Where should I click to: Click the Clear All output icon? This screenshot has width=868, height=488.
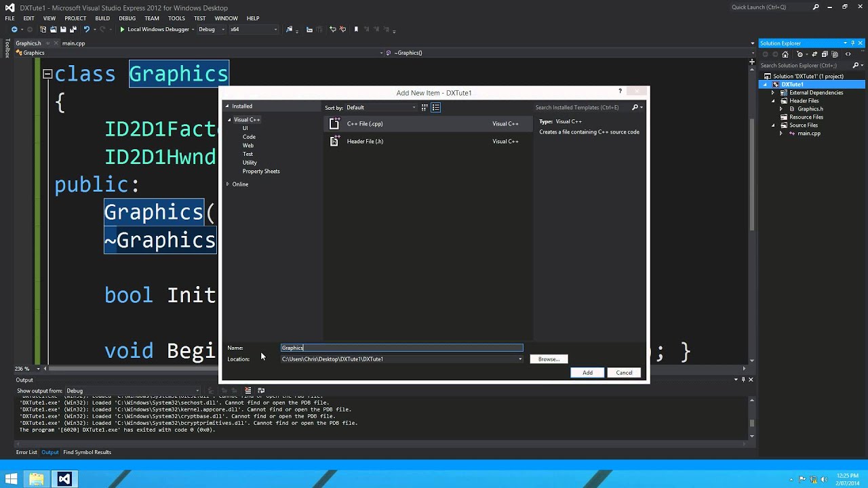[x=248, y=390]
